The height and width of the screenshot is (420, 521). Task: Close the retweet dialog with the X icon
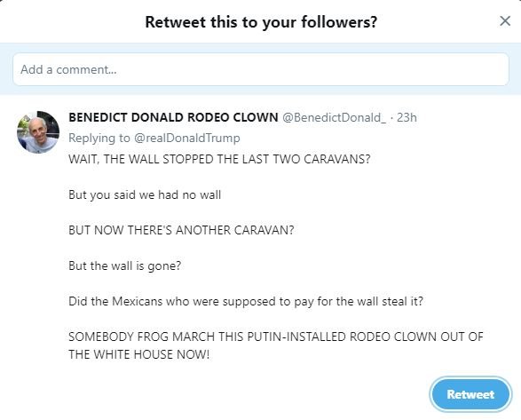point(505,21)
